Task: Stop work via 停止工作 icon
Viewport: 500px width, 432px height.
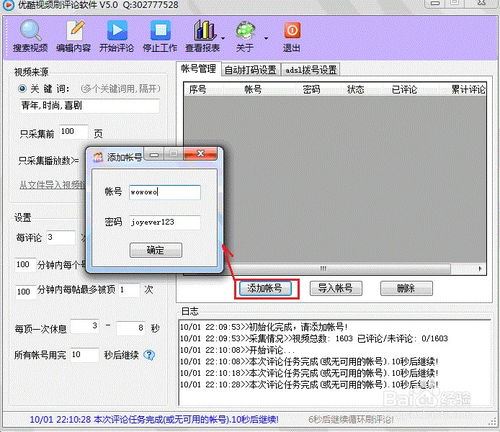Action: (x=160, y=36)
